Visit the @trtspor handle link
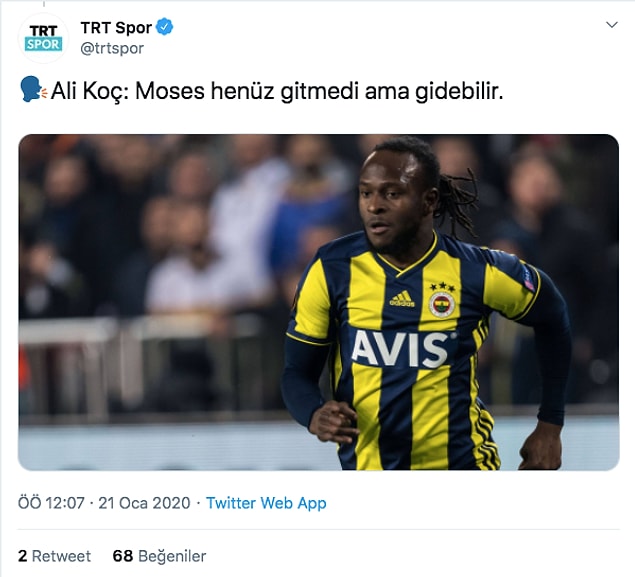The width and height of the screenshot is (635, 577). click(x=112, y=49)
